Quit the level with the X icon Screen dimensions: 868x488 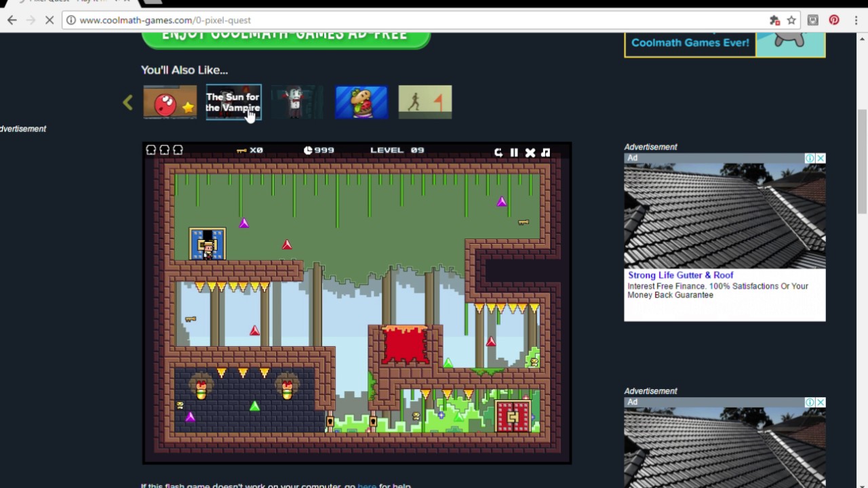pos(530,152)
